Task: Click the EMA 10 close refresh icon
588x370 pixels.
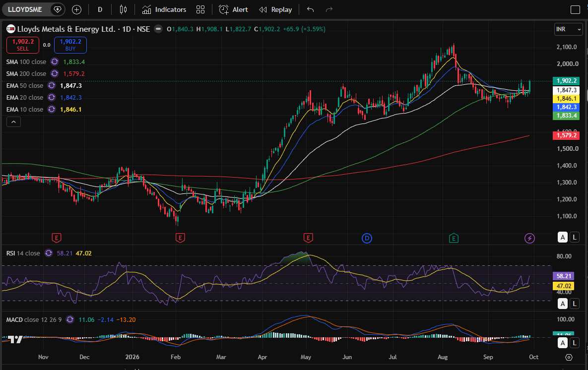Action: 52,110
